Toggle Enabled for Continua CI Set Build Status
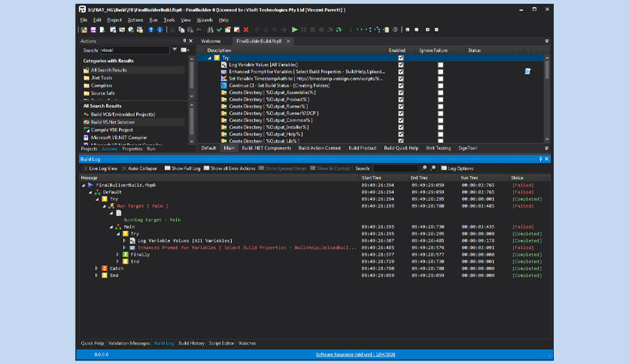Screen dimensions: 629x364 (401, 86)
